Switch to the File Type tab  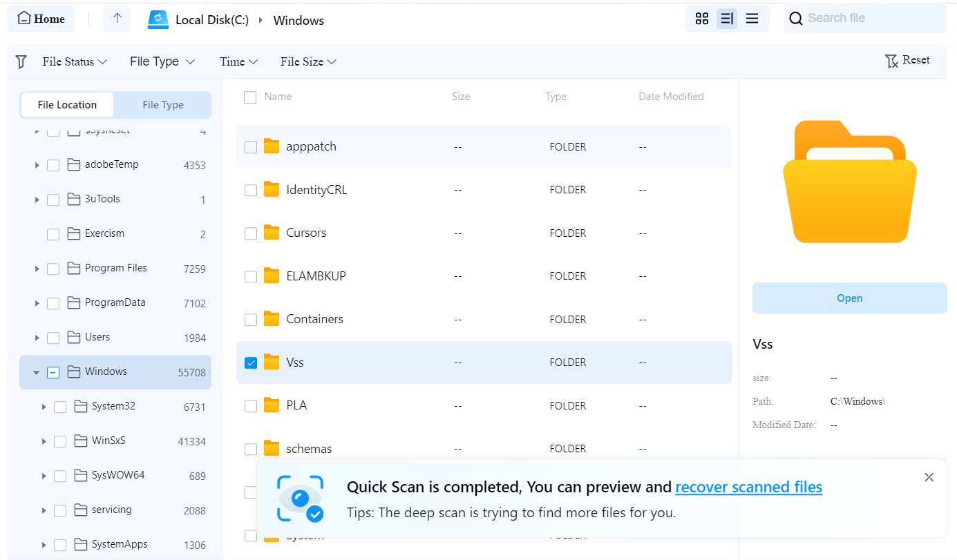tap(162, 104)
